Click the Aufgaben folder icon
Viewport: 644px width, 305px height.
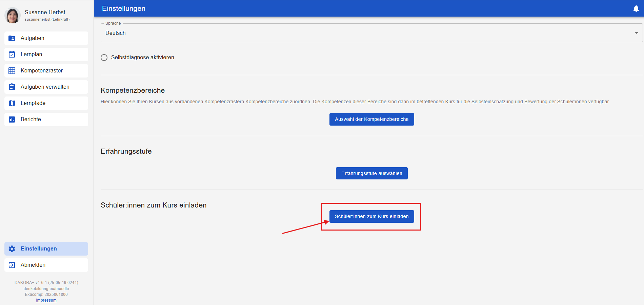(12, 38)
